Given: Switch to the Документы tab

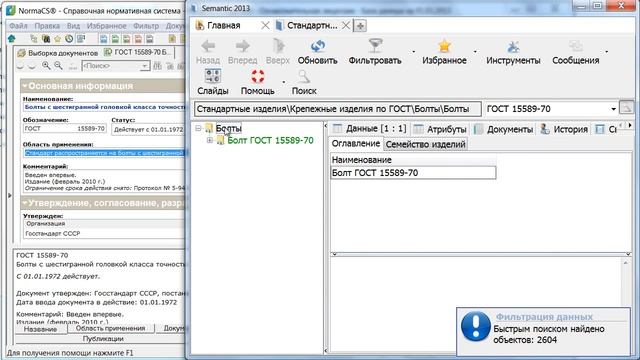Looking at the screenshot, I should pyautogui.click(x=504, y=129).
